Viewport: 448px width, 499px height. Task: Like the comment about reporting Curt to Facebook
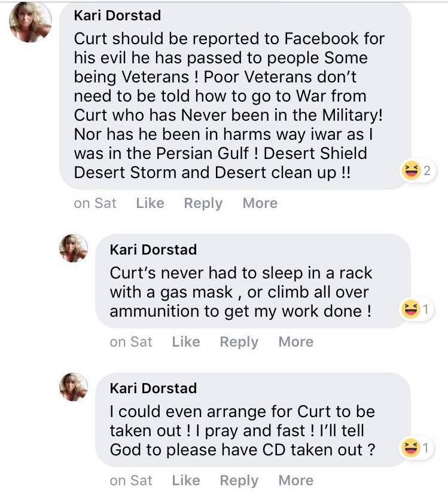click(150, 203)
